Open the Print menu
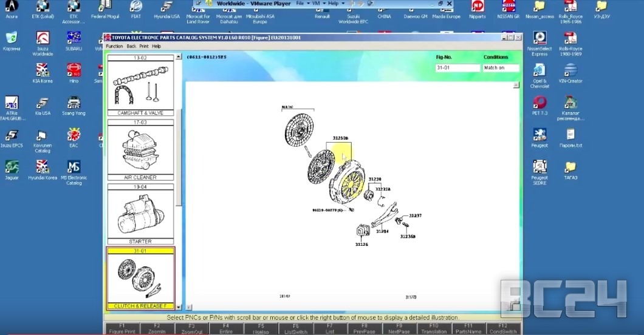644x335 pixels. point(143,46)
